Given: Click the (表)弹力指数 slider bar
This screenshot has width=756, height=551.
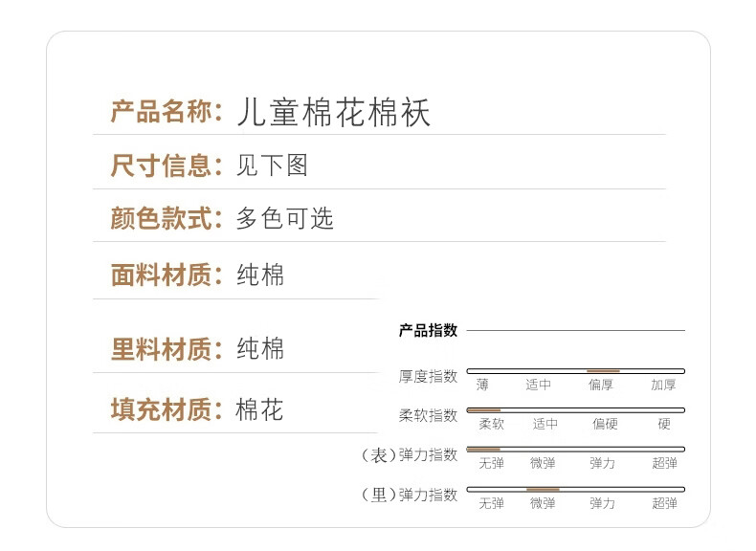Looking at the screenshot, I should pos(575,449).
